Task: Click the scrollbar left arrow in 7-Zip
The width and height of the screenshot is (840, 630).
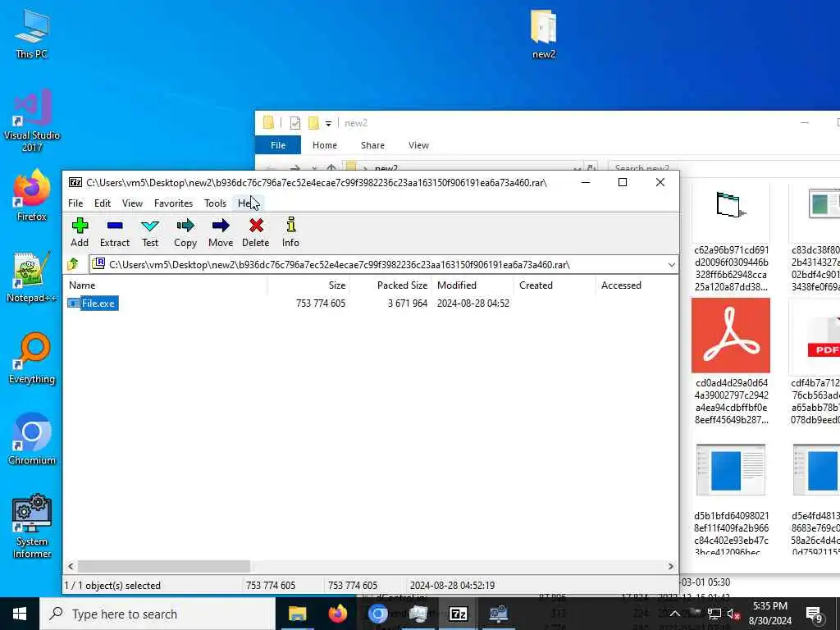Action: [71, 566]
